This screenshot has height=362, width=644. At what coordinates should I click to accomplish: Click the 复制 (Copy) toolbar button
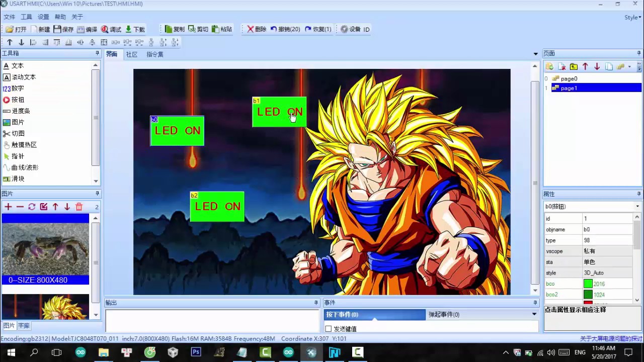pos(175,29)
